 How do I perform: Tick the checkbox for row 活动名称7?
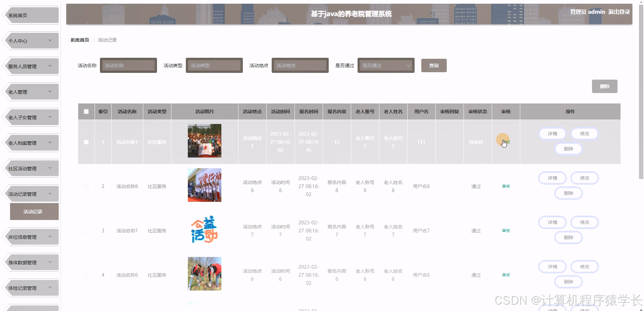[x=86, y=231]
